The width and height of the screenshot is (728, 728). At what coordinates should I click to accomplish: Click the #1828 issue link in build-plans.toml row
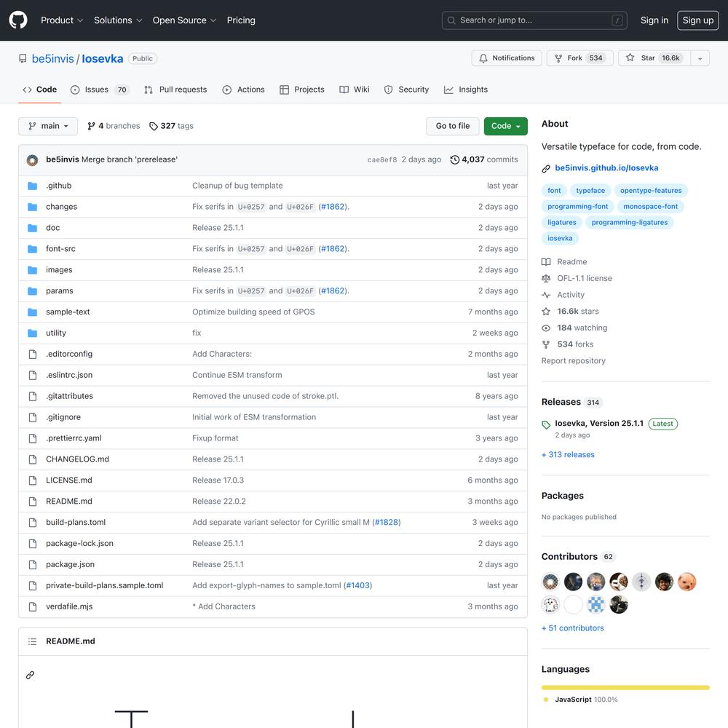point(387,522)
